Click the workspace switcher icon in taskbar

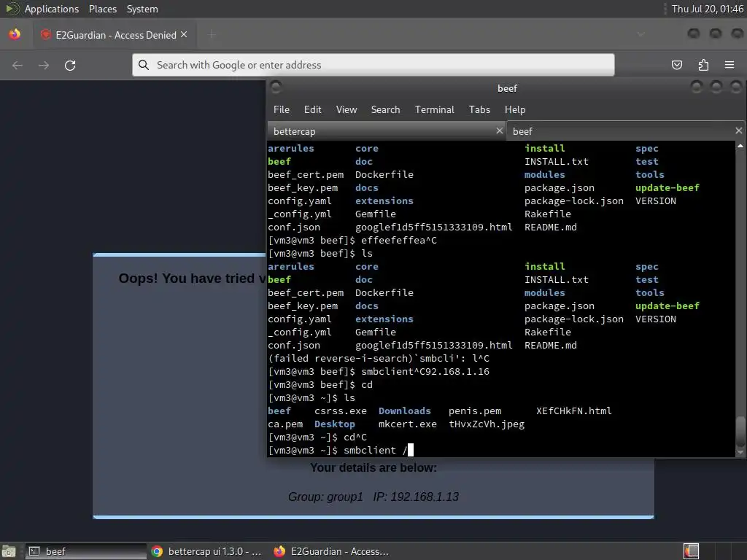(x=692, y=551)
